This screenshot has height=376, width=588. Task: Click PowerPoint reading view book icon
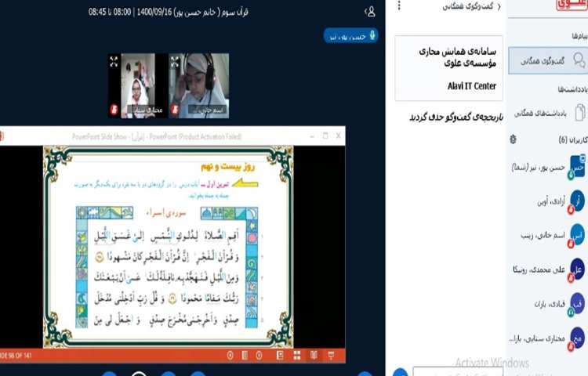[314, 356]
